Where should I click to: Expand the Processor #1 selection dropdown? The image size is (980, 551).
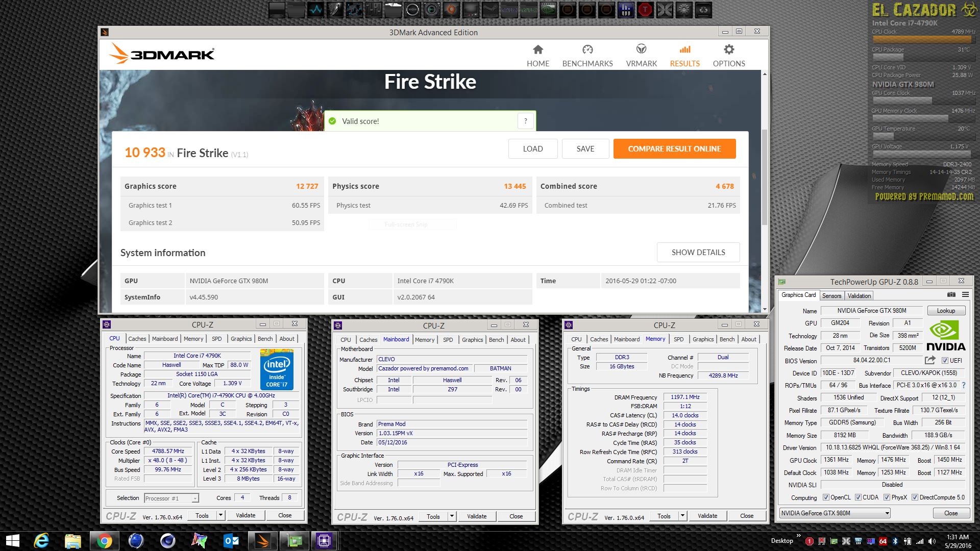tap(194, 498)
